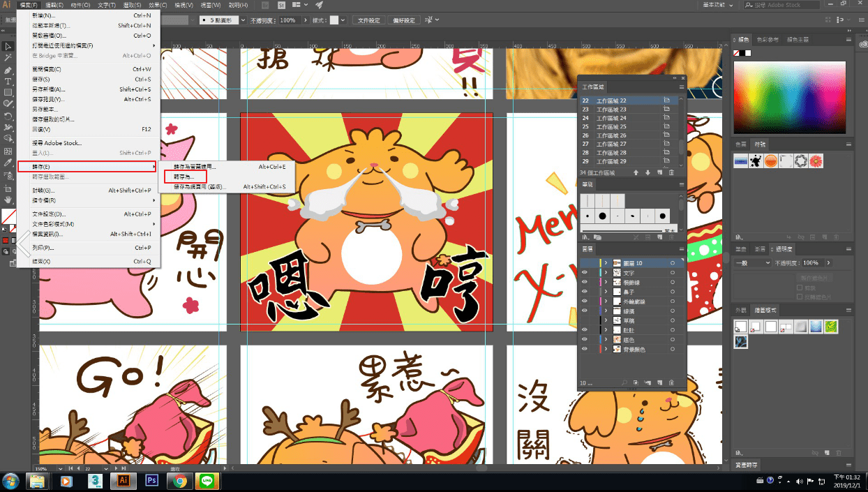Switch to the 符號 symbols tab
868x492 pixels.
click(760, 144)
